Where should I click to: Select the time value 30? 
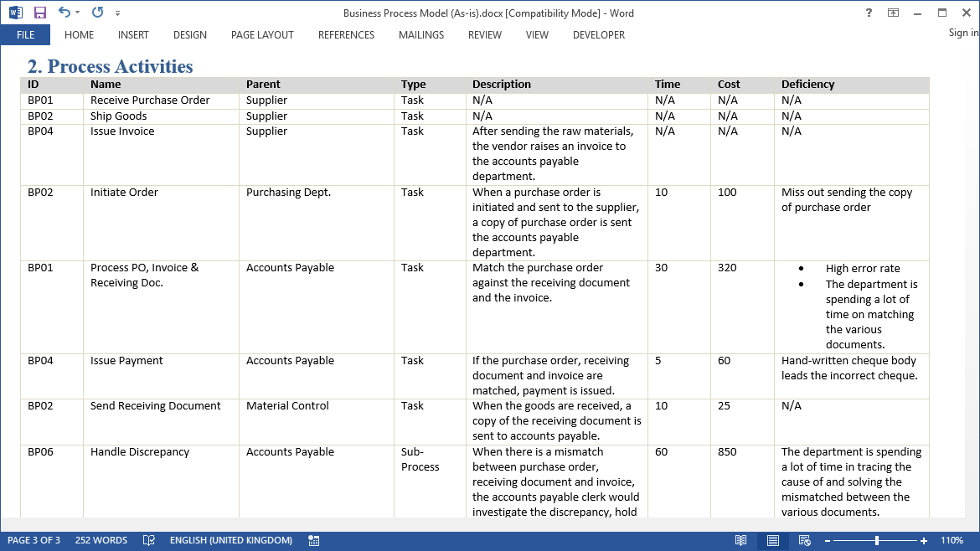(661, 268)
